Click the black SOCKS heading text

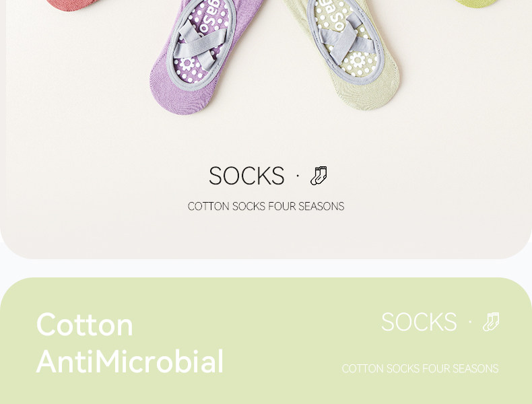[246, 176]
